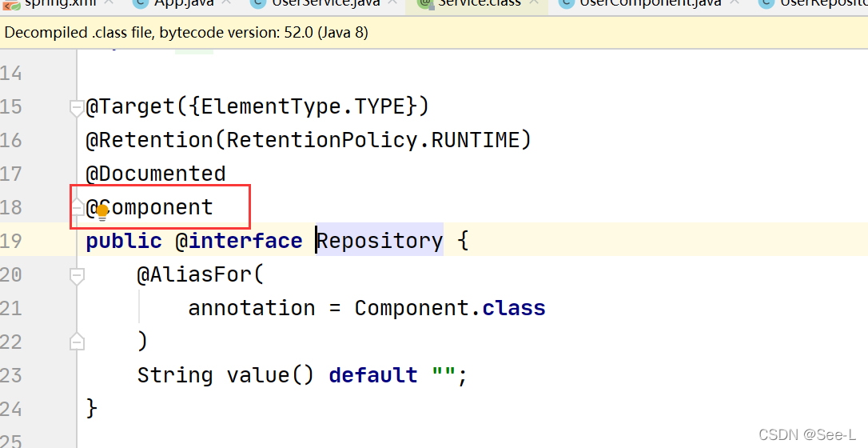
Task: Click the Repository interface name
Action: coord(380,241)
